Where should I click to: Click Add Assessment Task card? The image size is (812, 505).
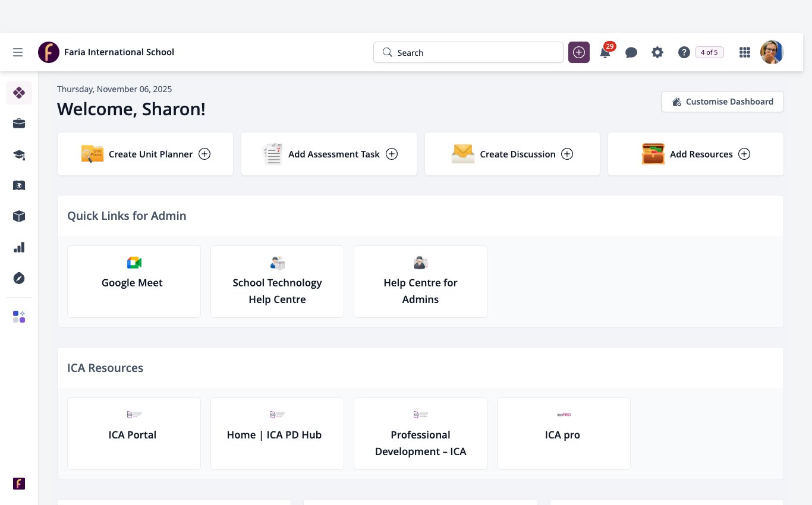coord(329,154)
